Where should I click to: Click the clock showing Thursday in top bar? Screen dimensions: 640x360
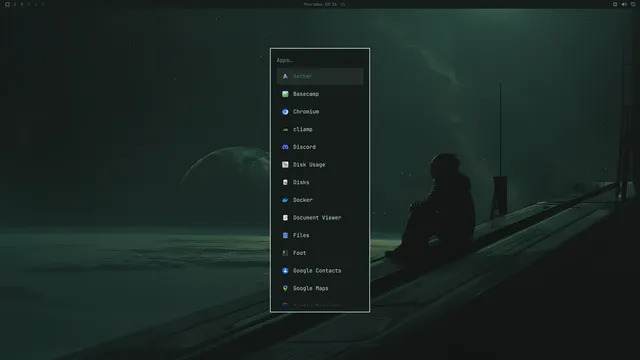coord(320,4)
